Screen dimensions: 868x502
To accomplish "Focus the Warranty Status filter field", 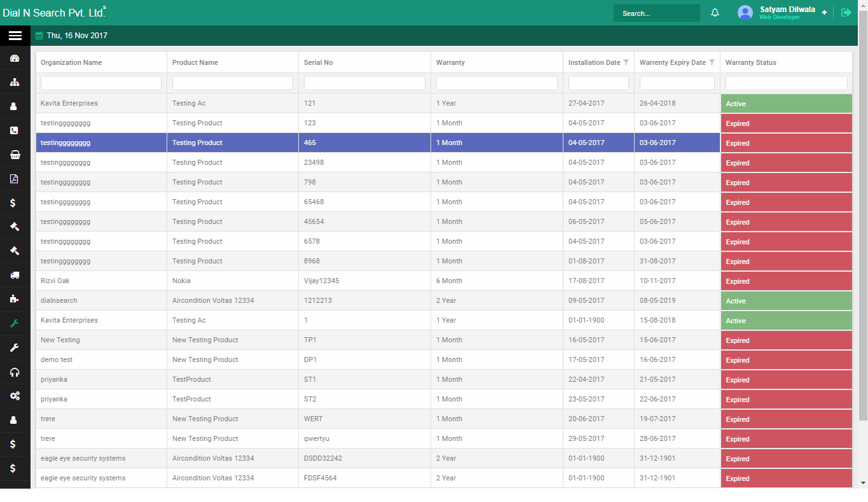I will (787, 83).
